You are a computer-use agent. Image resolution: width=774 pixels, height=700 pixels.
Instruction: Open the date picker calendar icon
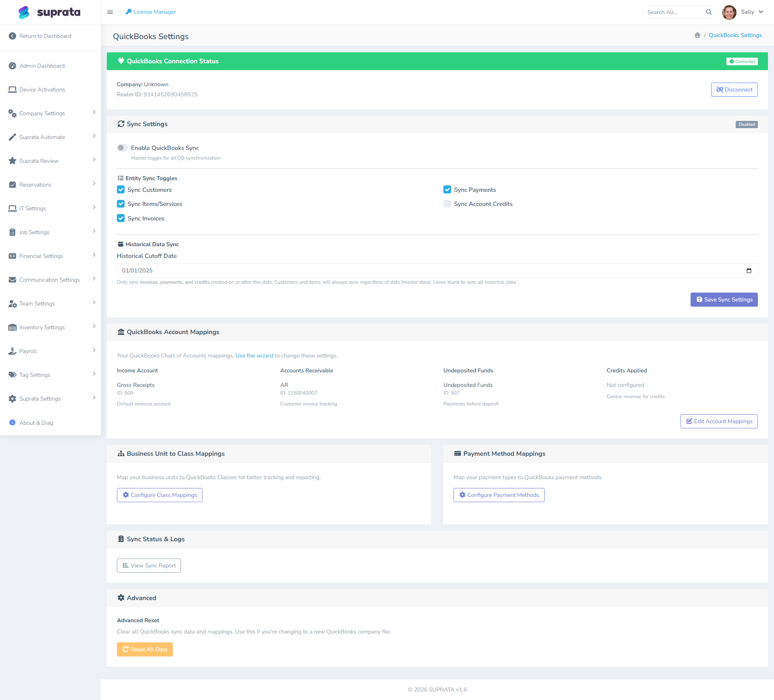[x=749, y=270]
